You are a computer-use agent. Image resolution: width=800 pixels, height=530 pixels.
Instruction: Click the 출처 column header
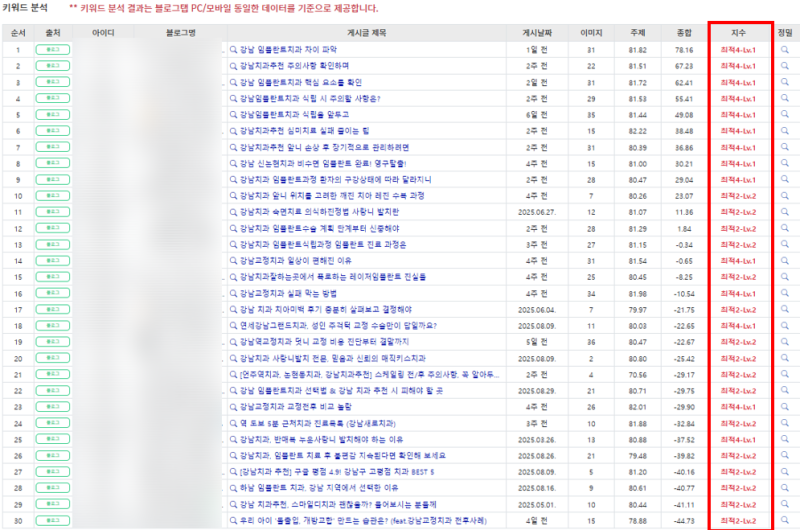pos(53,33)
